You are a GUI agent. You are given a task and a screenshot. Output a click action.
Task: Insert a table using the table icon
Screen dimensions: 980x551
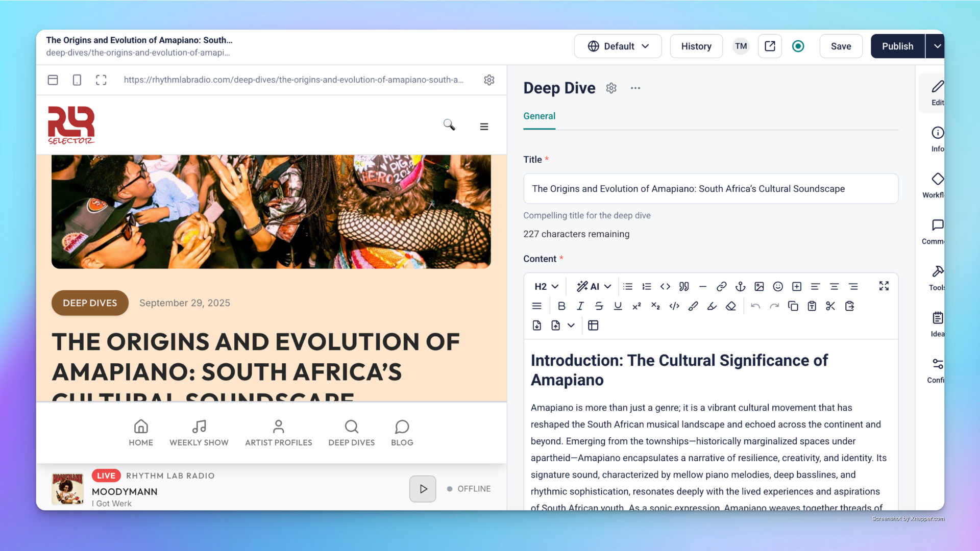[x=593, y=325]
